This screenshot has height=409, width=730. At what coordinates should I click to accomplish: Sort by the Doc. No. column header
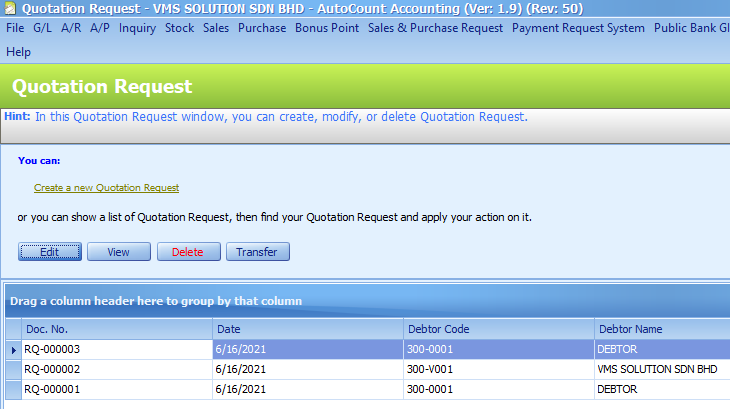pyautogui.click(x=117, y=329)
